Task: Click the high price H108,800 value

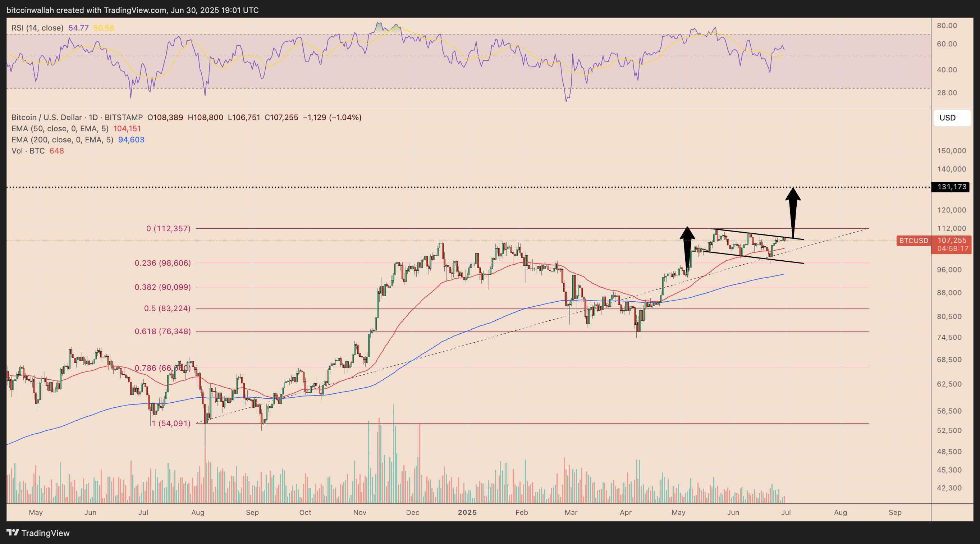Action: [x=205, y=118]
